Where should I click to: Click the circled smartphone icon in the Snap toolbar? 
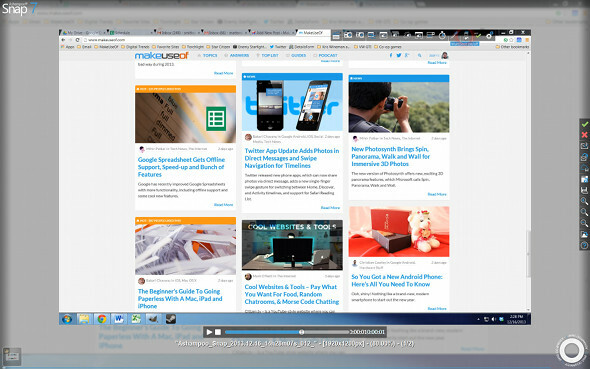pos(466,35)
